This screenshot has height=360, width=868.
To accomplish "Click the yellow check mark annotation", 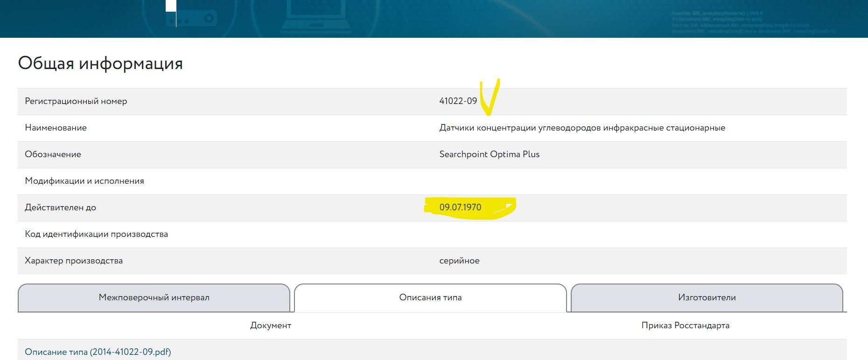I will (x=490, y=97).
